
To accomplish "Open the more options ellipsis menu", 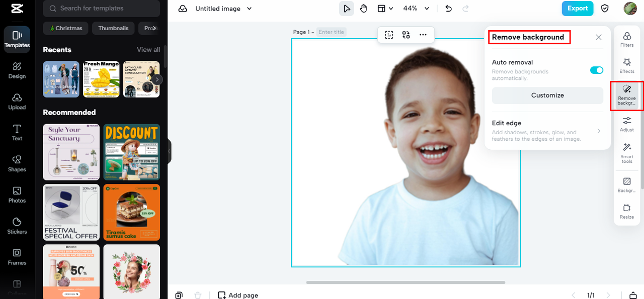I will [423, 35].
